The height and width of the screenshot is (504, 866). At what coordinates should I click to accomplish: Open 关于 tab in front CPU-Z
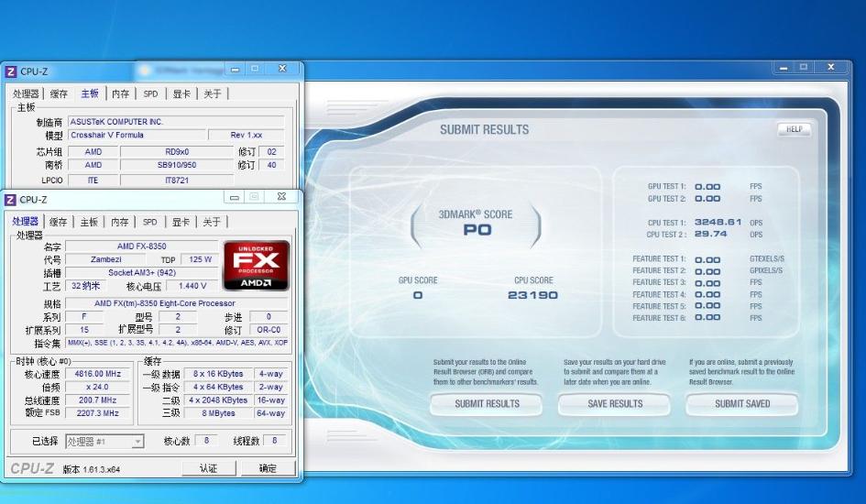(x=212, y=222)
